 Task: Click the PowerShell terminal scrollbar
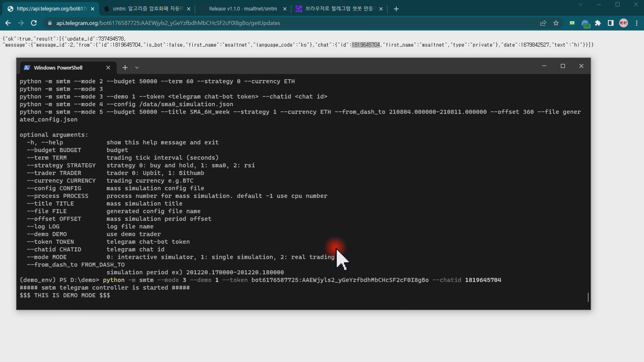coord(588,297)
